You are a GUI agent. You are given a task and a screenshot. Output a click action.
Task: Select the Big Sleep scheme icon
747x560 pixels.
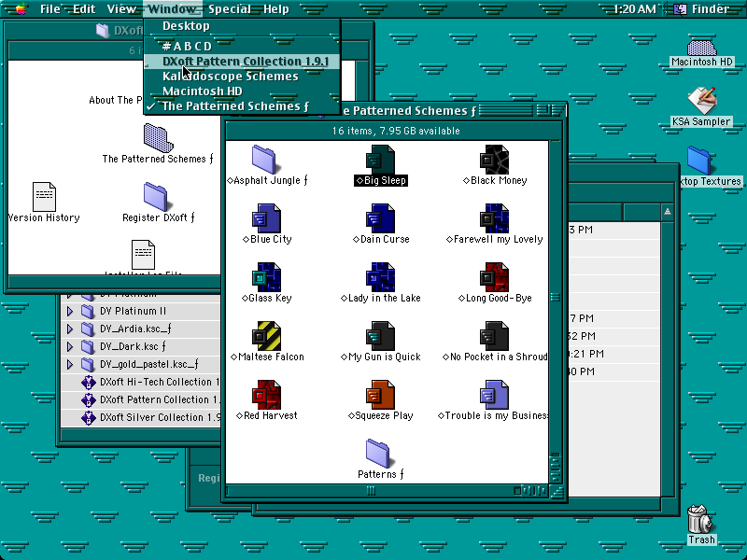(380, 160)
